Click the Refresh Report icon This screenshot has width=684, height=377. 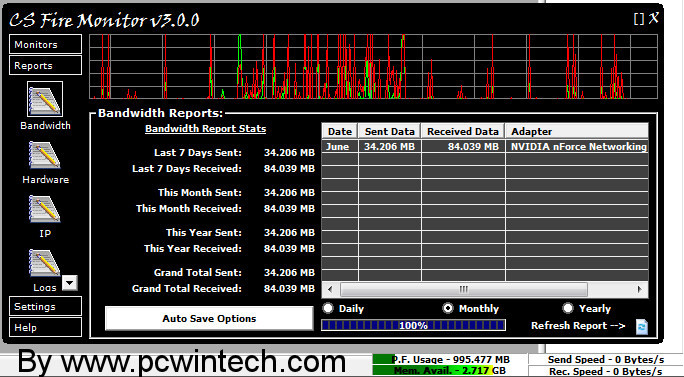pyautogui.click(x=642, y=326)
